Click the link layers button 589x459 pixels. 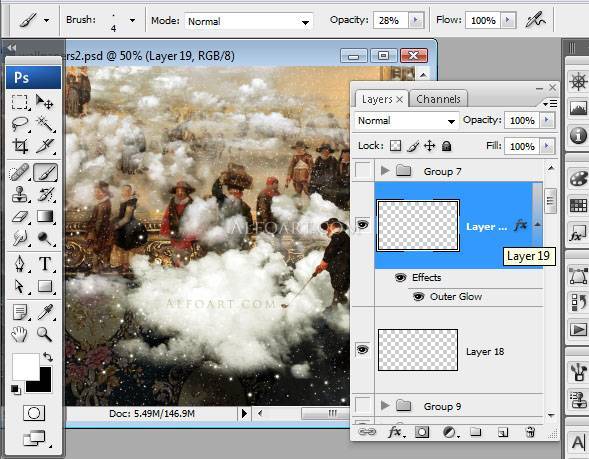[367, 432]
